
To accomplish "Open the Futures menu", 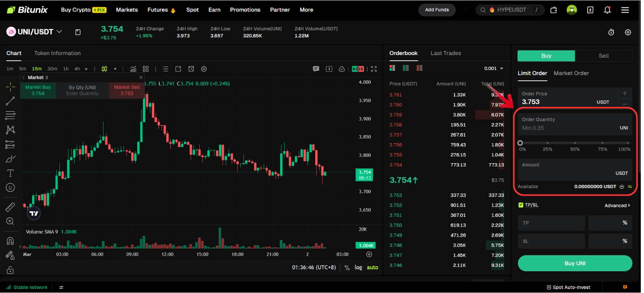I will (161, 10).
